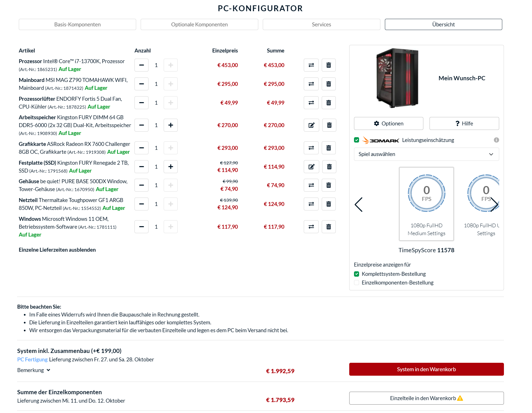The image size is (532, 413).
Task: Swap the MSI MAG Z790 mainboard
Action: [311, 84]
